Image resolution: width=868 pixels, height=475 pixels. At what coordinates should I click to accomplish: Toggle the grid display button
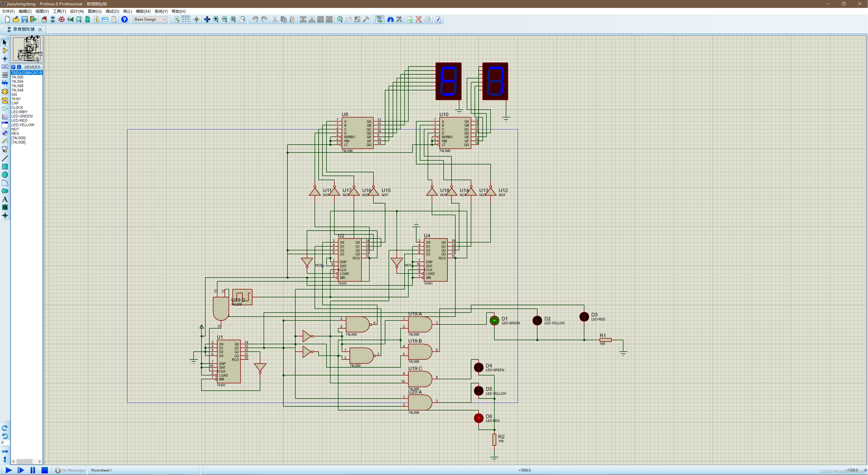(x=186, y=19)
